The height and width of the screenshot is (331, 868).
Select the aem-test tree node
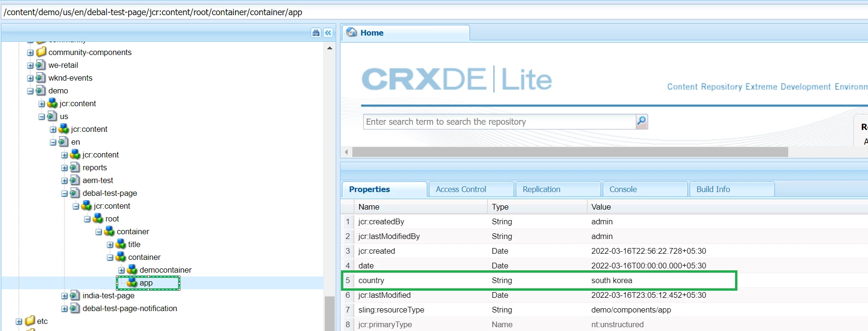pyautogui.click(x=98, y=180)
